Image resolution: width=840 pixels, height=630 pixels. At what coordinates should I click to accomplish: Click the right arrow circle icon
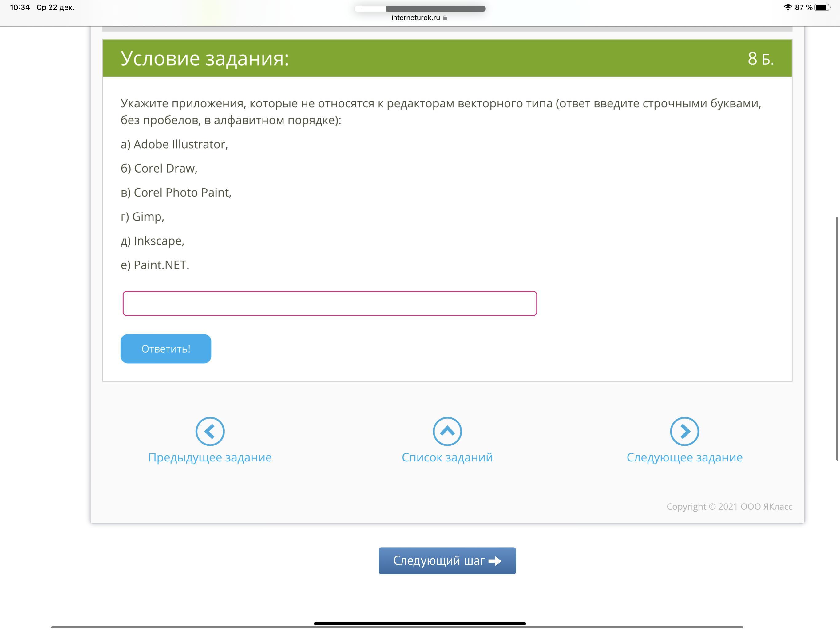pos(684,431)
